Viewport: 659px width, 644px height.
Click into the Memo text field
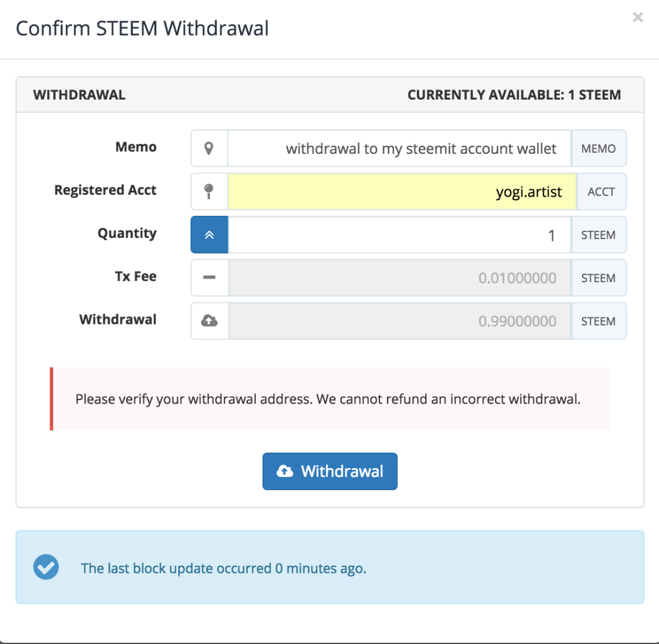pyautogui.click(x=400, y=148)
